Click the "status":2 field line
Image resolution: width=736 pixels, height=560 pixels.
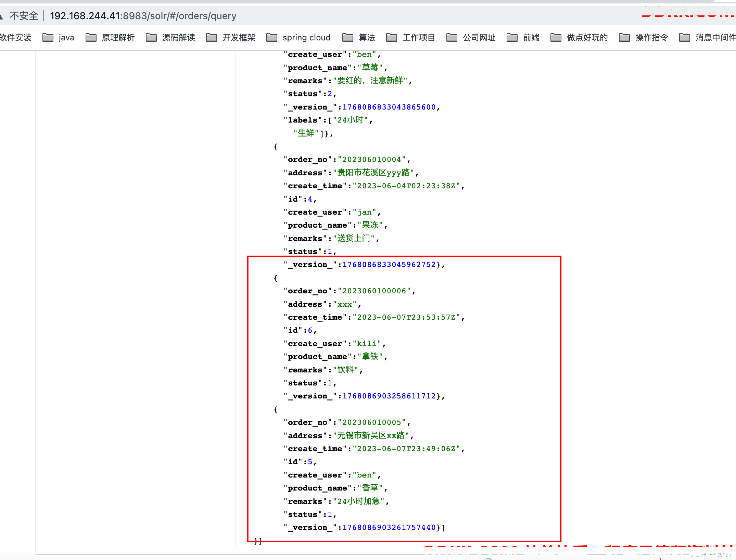click(x=310, y=94)
